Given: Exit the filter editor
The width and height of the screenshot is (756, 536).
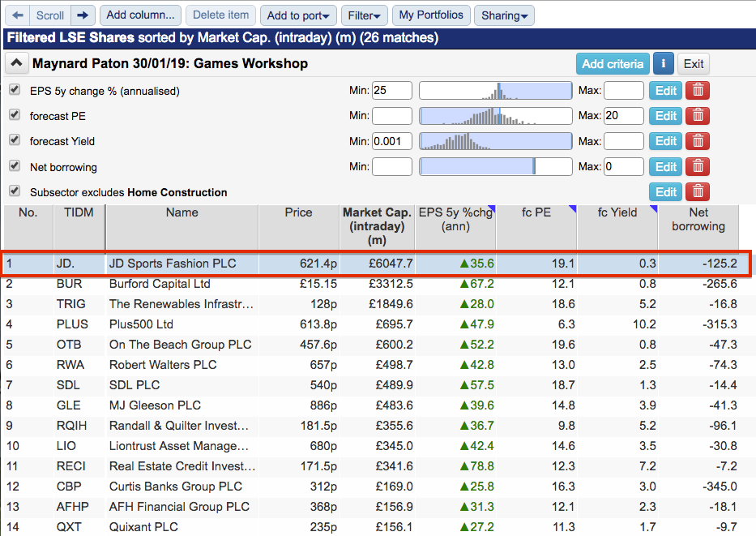Looking at the screenshot, I should pyautogui.click(x=694, y=64).
